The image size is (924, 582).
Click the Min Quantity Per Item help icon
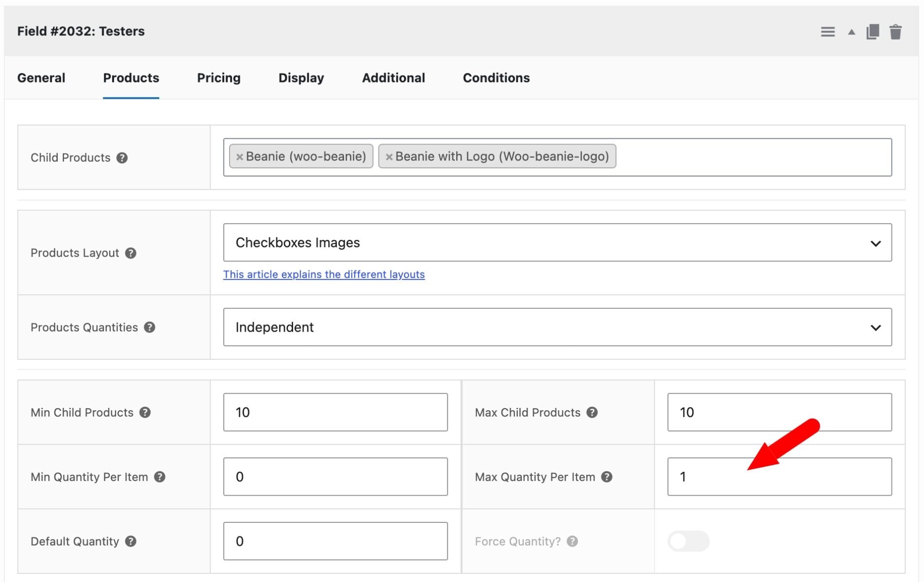160,477
